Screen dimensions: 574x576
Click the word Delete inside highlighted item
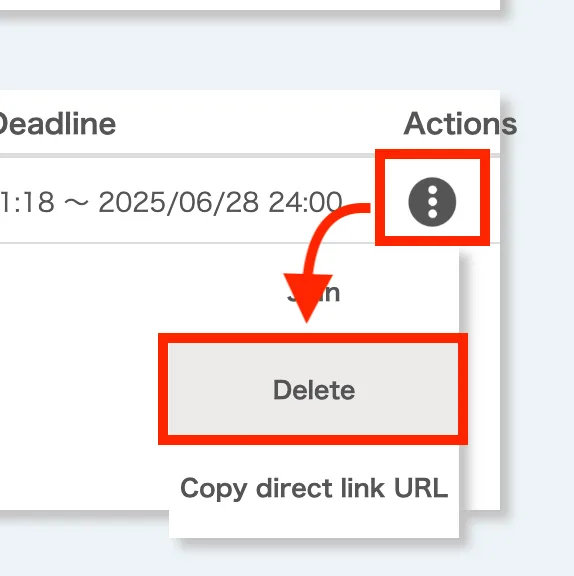(x=314, y=390)
